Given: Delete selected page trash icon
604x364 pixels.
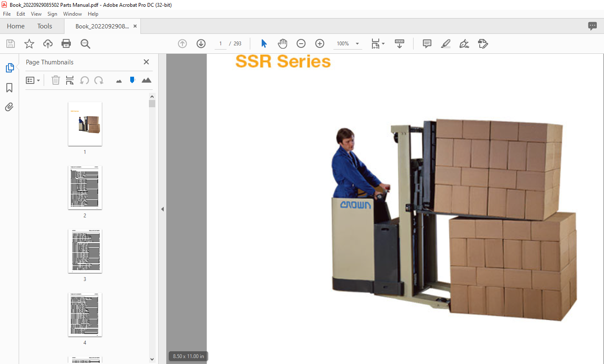Looking at the screenshot, I should pos(56,80).
